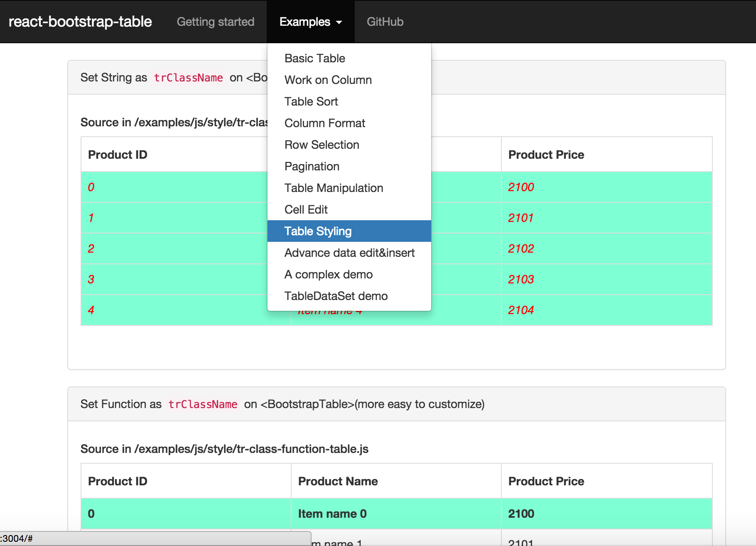Click the Product ID header in first table

click(x=118, y=155)
